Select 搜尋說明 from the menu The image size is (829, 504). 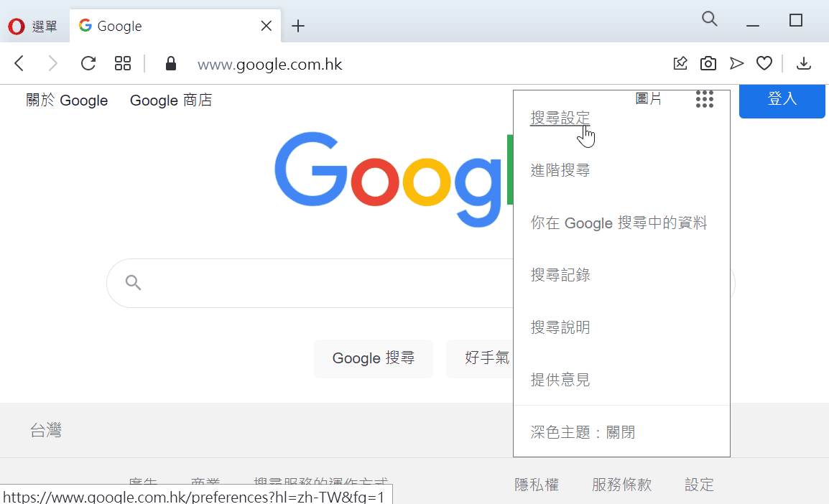[x=560, y=327]
